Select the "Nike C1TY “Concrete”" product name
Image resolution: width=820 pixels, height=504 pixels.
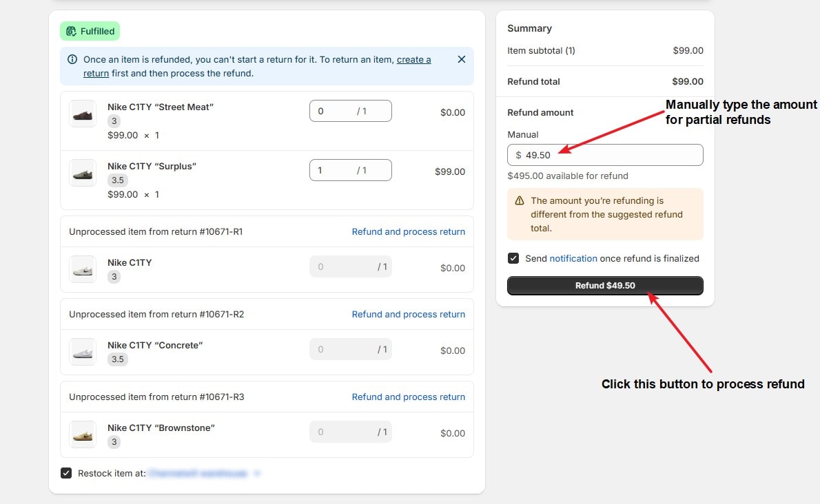(x=155, y=345)
